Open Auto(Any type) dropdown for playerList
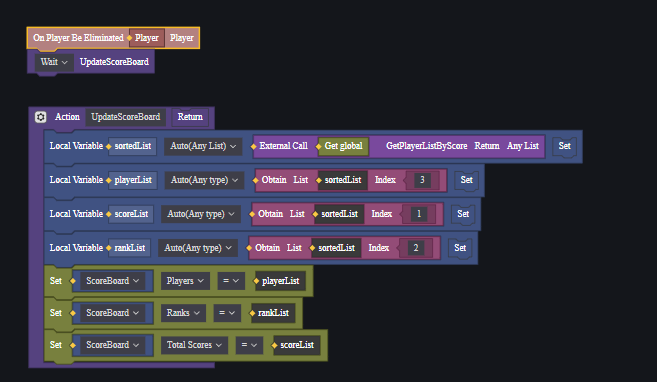This screenshot has width=657, height=382. point(204,180)
